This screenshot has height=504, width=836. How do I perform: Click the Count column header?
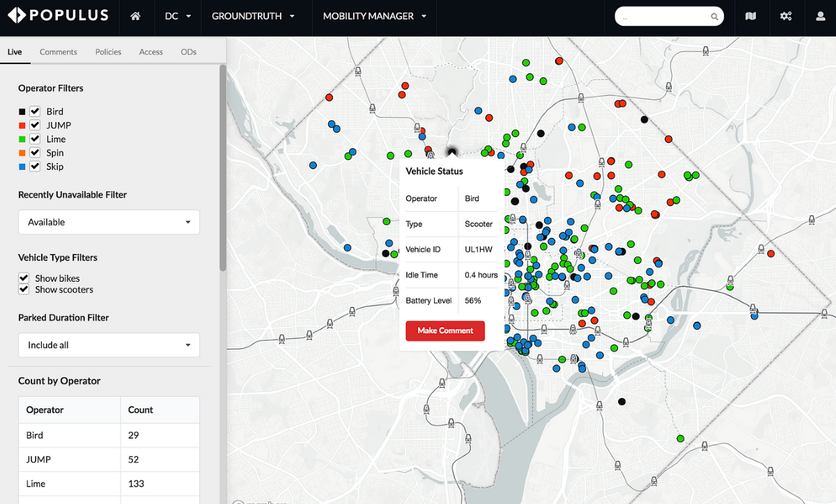tap(160, 410)
